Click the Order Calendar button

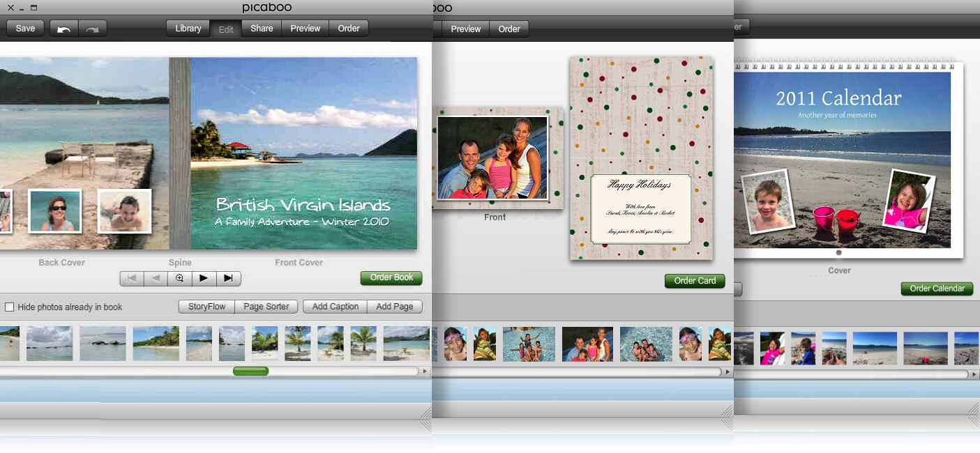point(937,289)
